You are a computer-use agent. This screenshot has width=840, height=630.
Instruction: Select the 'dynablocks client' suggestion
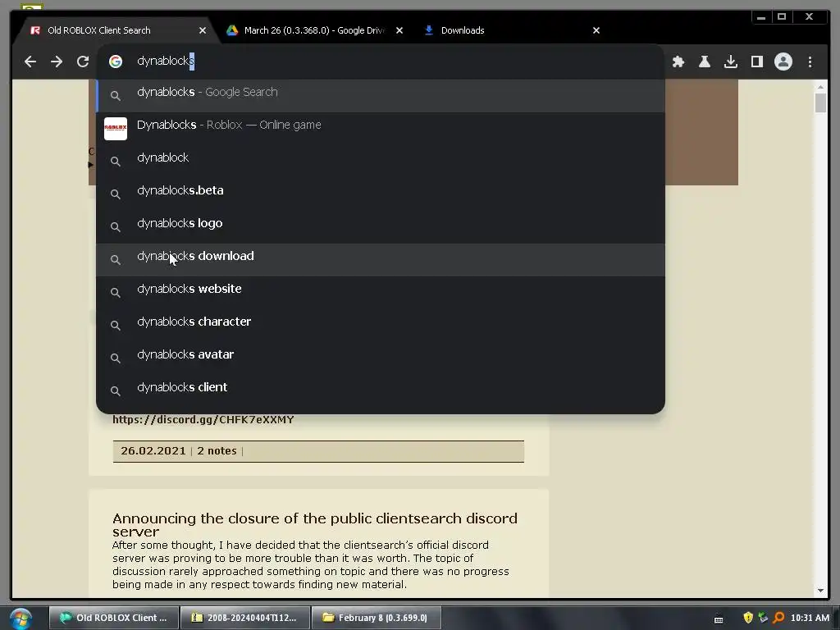pos(381,390)
